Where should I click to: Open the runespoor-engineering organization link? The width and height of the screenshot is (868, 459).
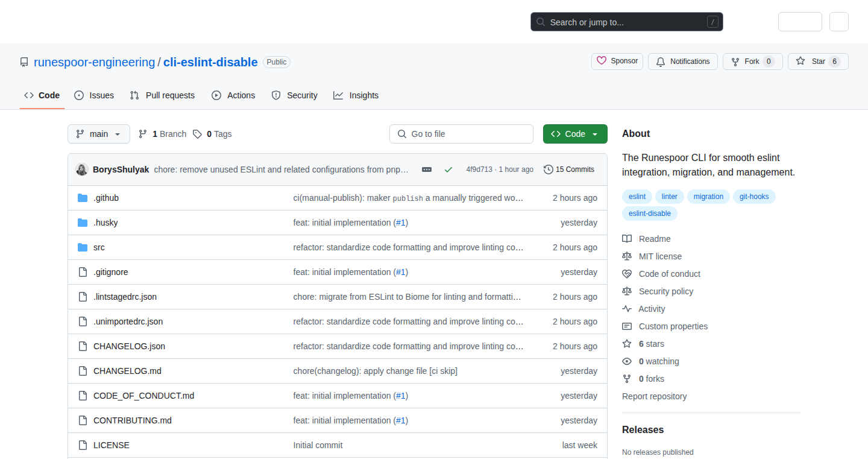tap(95, 62)
